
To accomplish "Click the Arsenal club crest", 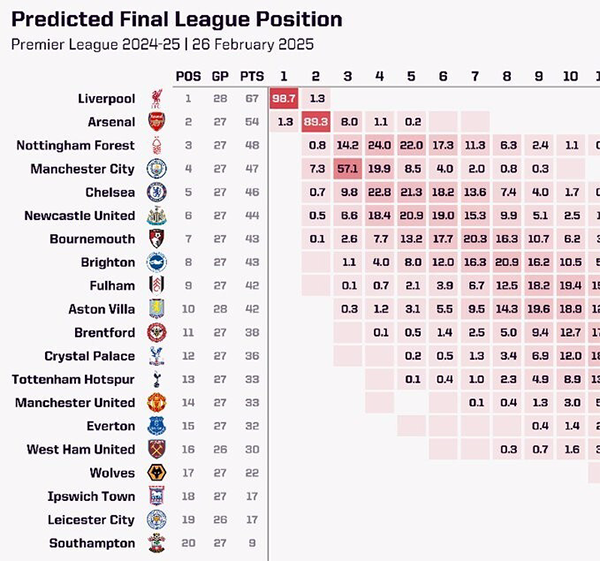I will tap(156, 122).
